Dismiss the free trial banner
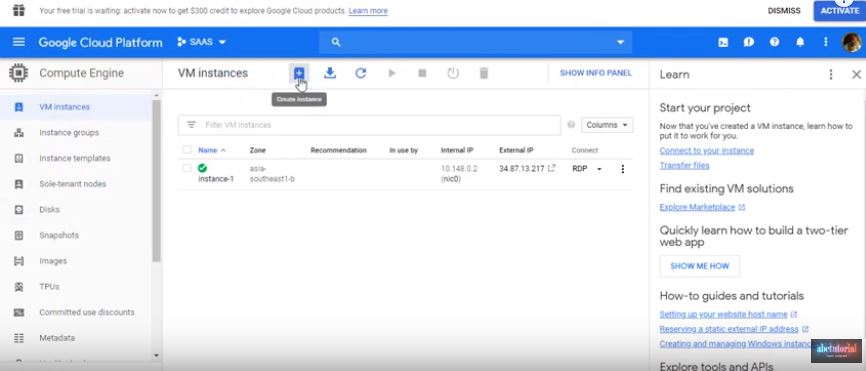 784,10
